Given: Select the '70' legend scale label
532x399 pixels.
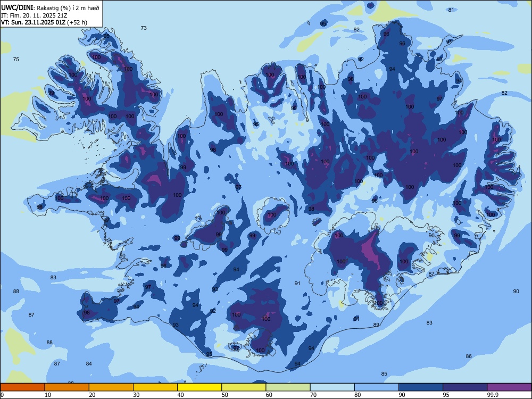Looking at the screenshot, I should [x=313, y=395].
